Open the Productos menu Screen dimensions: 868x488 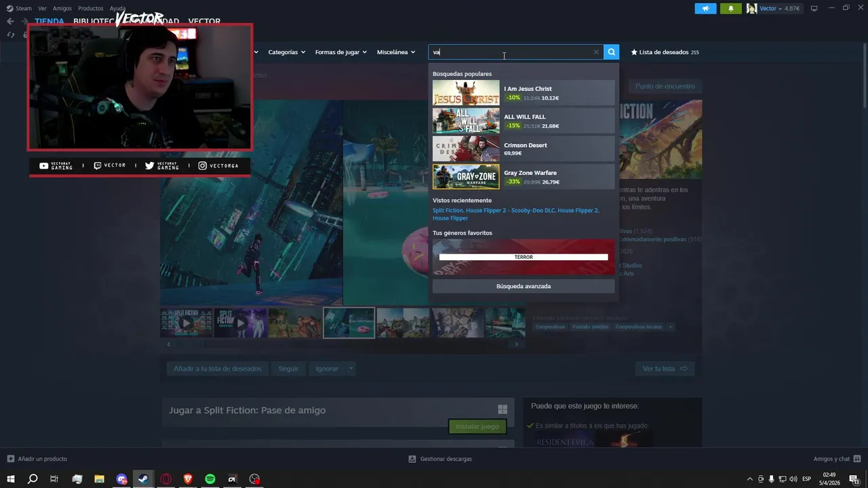[x=90, y=9]
